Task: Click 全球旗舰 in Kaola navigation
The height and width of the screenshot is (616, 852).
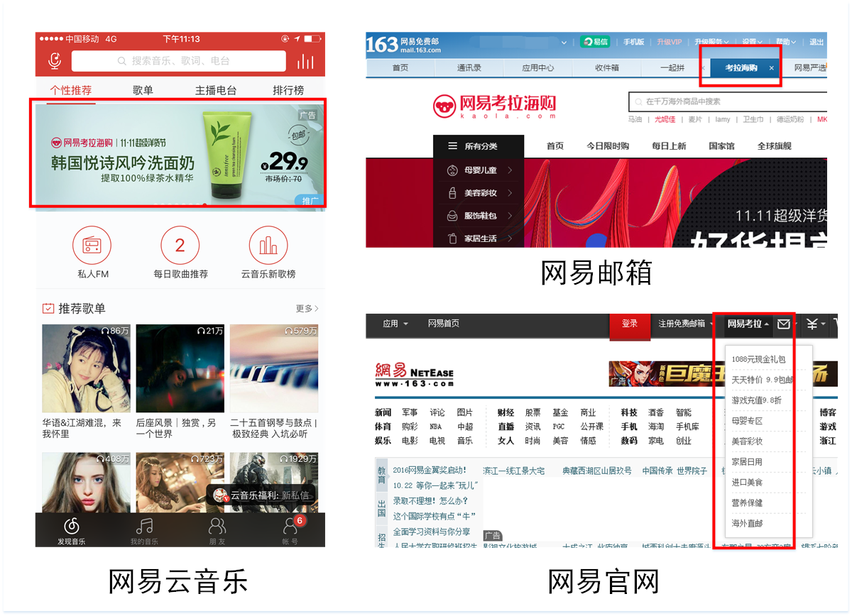Action: 775,146
